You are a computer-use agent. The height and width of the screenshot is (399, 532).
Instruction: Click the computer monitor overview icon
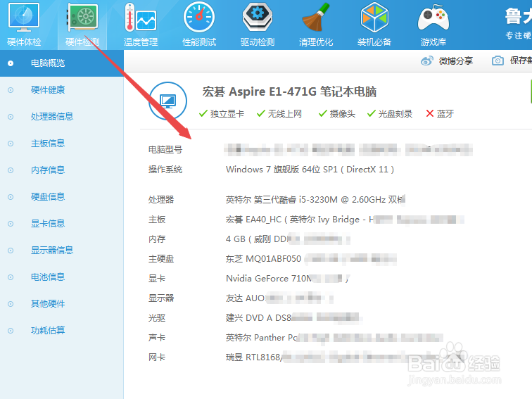168,101
